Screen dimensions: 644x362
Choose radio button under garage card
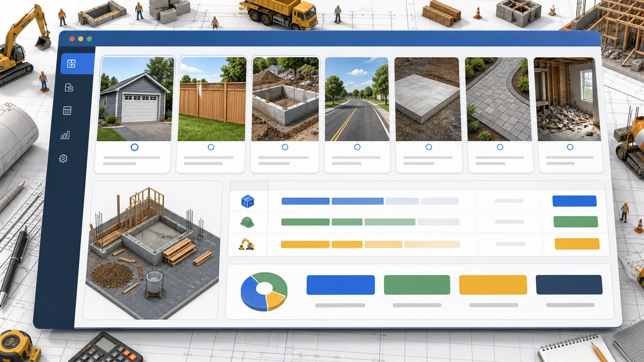coord(134,147)
